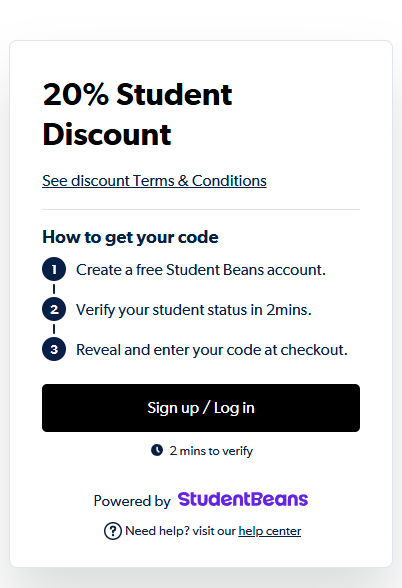
Task: Click the How to get your code heading
Action: [x=130, y=237]
